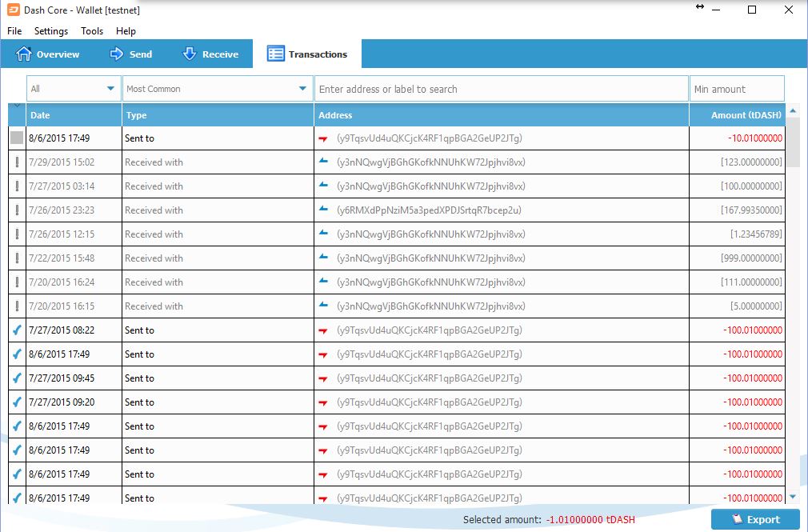Screen dimensions: 808x532
Task: Open the Help menu
Action: click(126, 31)
